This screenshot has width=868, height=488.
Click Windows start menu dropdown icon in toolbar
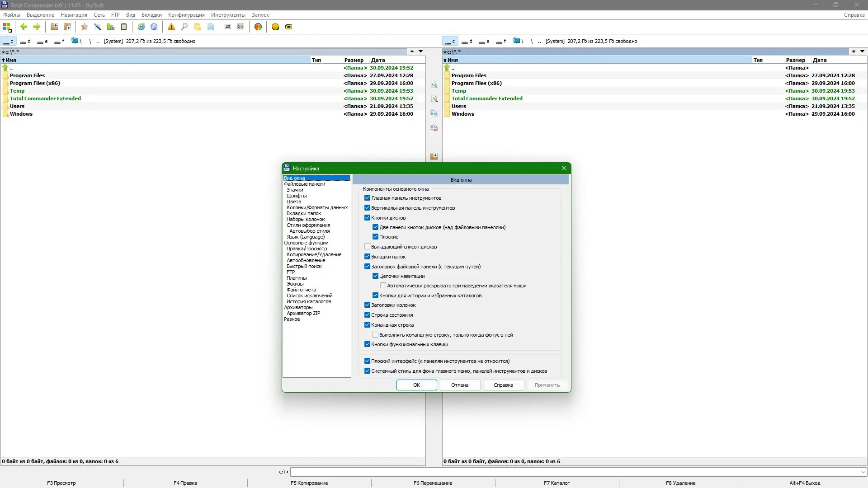click(x=7, y=27)
